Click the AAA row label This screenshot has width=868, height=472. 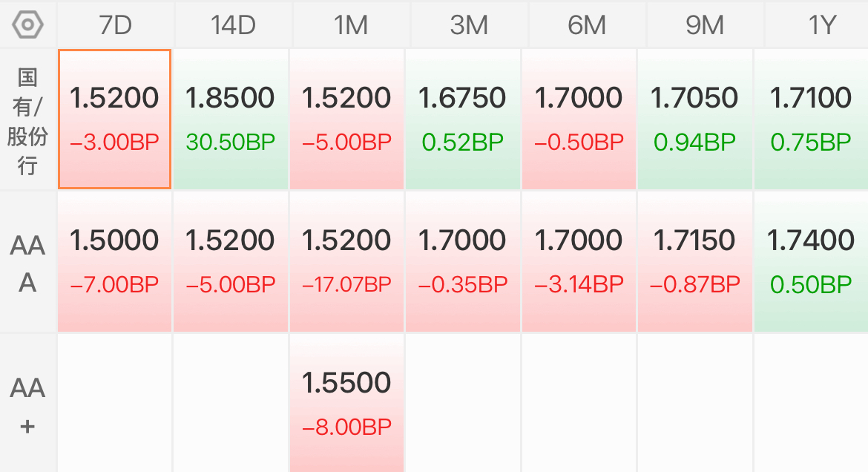tap(27, 263)
